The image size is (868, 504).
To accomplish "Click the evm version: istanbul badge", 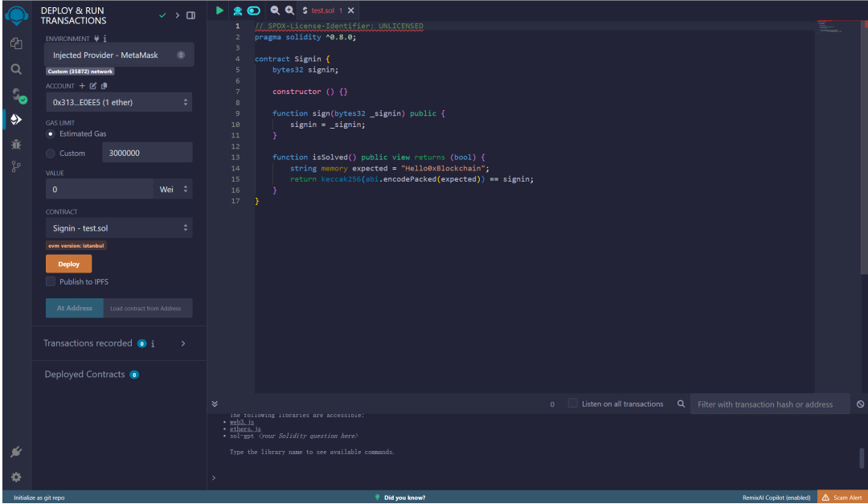I will tap(76, 245).
